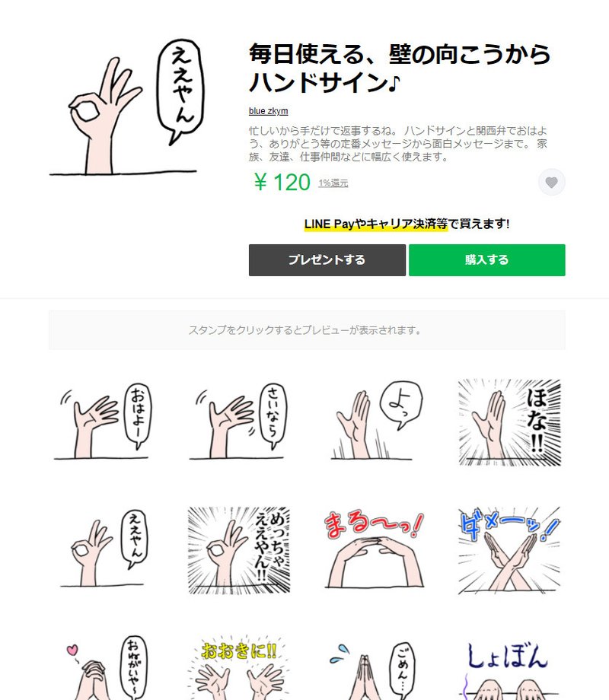Screen dimensions: 609x700
Task: Click the プレゼントする gift button
Action: tap(327, 259)
